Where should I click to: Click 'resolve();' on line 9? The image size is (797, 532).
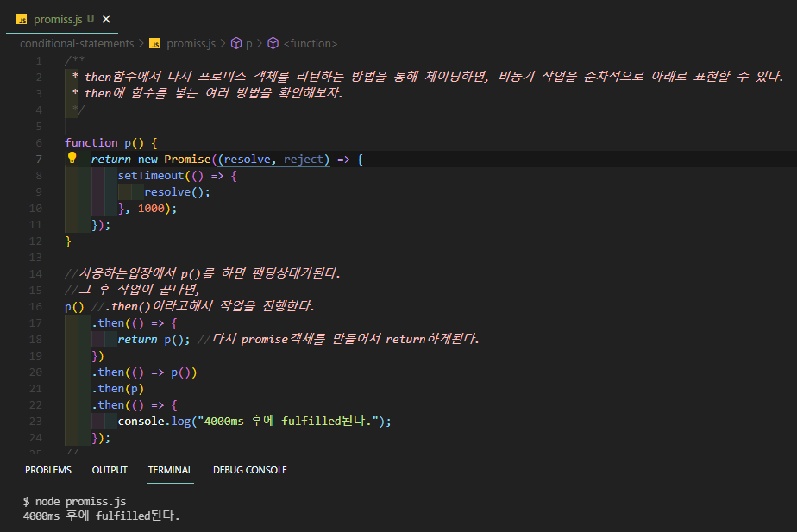pyautogui.click(x=178, y=192)
